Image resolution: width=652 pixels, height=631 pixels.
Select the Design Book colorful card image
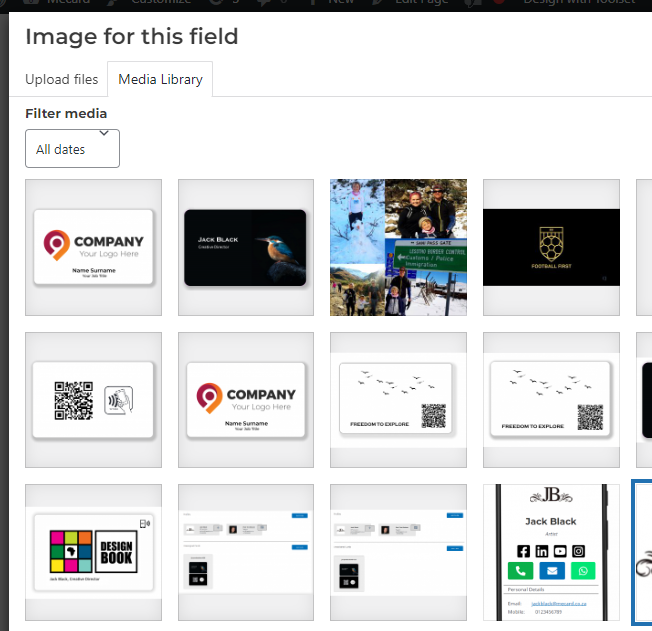[94, 552]
